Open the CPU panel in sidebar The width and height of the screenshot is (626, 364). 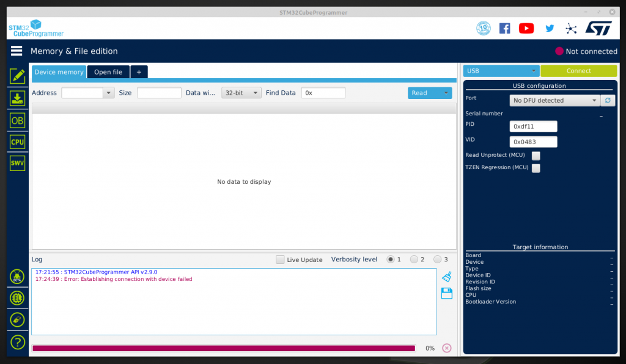pyautogui.click(x=18, y=142)
